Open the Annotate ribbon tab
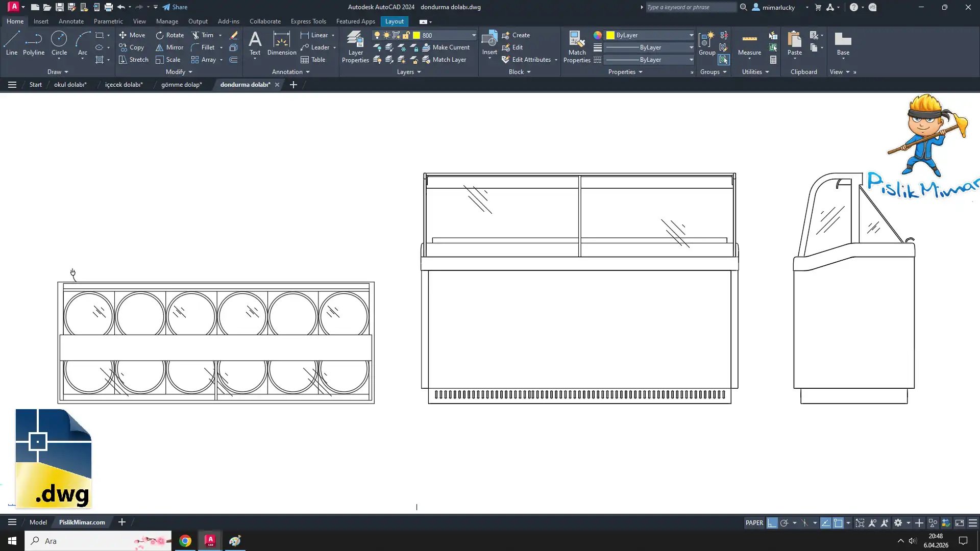This screenshot has width=980, height=551. [x=71, y=21]
